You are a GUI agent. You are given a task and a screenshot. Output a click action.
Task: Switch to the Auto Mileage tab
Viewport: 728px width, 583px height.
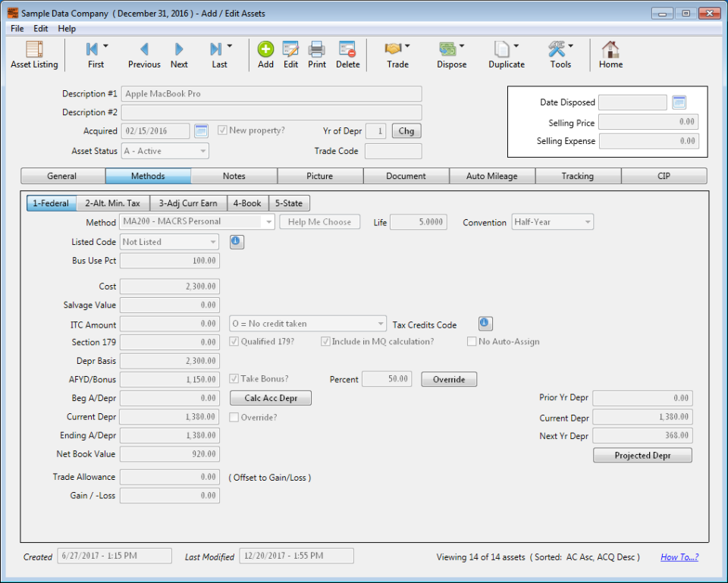[x=491, y=175]
